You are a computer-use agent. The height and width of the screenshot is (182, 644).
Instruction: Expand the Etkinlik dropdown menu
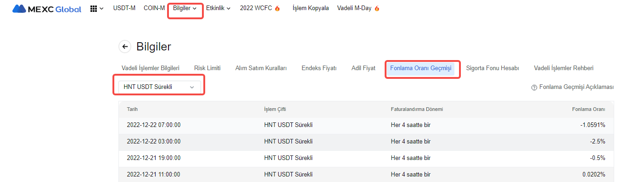218,8
